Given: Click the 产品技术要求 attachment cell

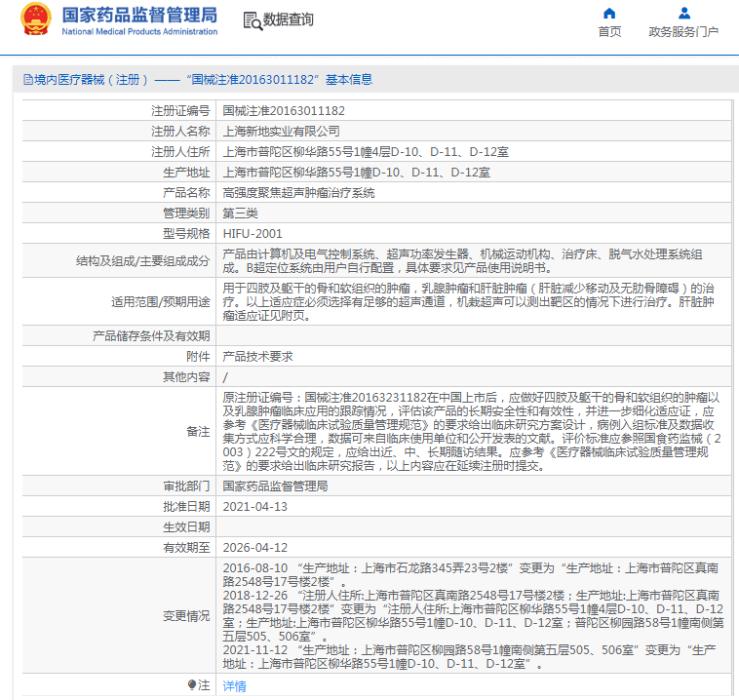Looking at the screenshot, I should point(257,357).
